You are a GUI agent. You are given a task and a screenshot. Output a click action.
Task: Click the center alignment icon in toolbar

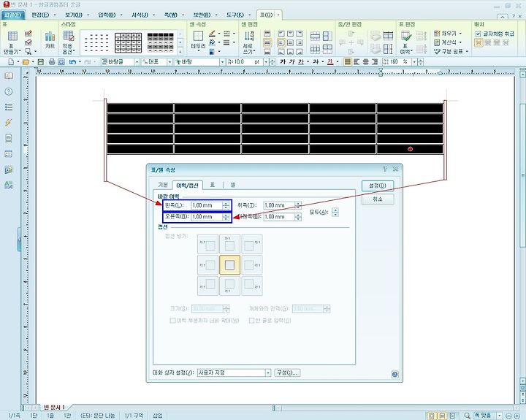click(366, 62)
